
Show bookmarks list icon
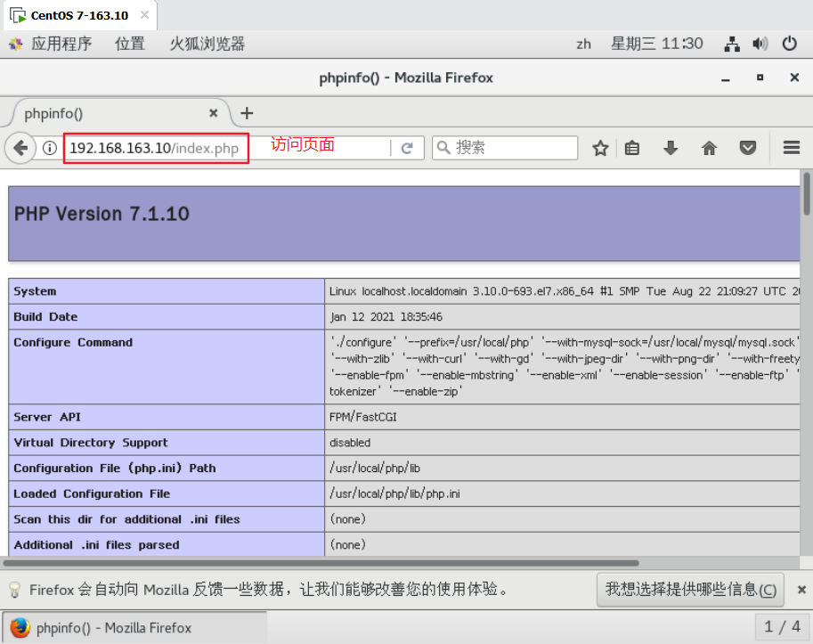[632, 148]
